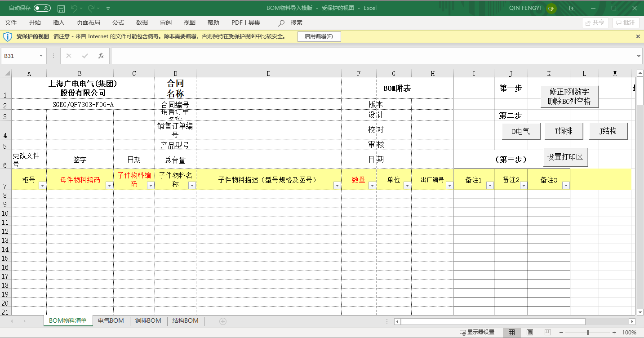
Task: Click the 启用编辑(E) button
Action: click(319, 36)
